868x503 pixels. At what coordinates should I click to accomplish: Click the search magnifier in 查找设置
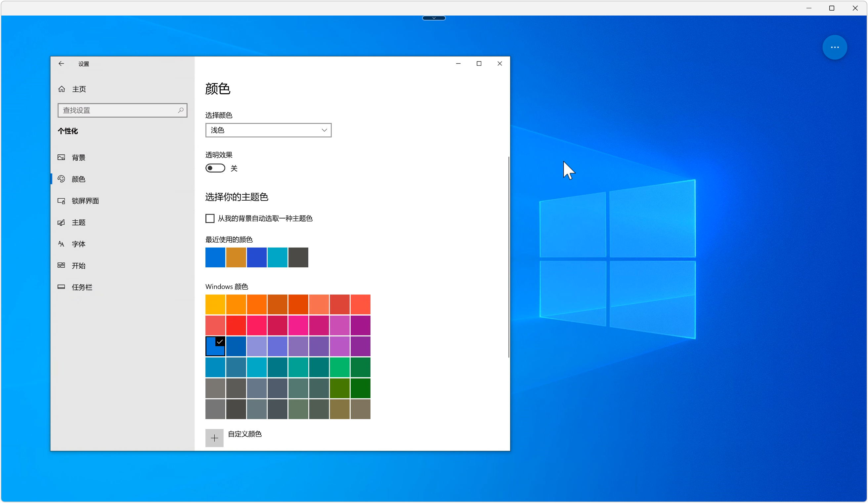point(181,110)
